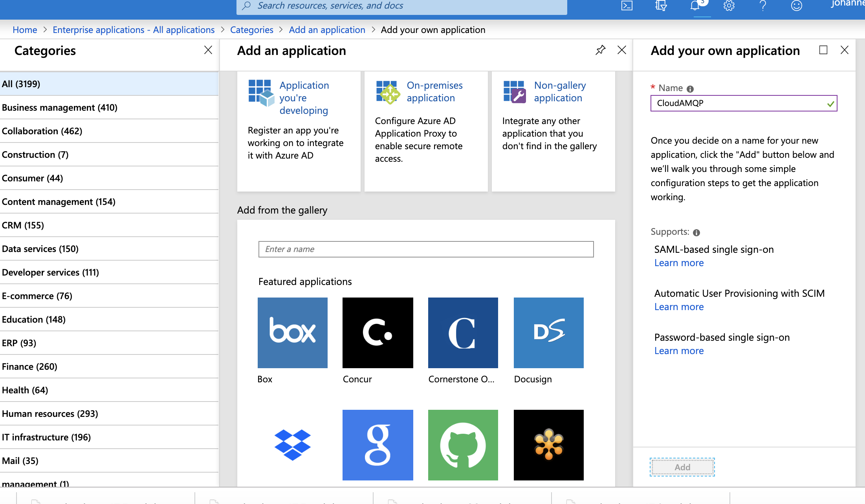Open notifications bell icon
Screen dimensions: 865x504
click(695, 5)
